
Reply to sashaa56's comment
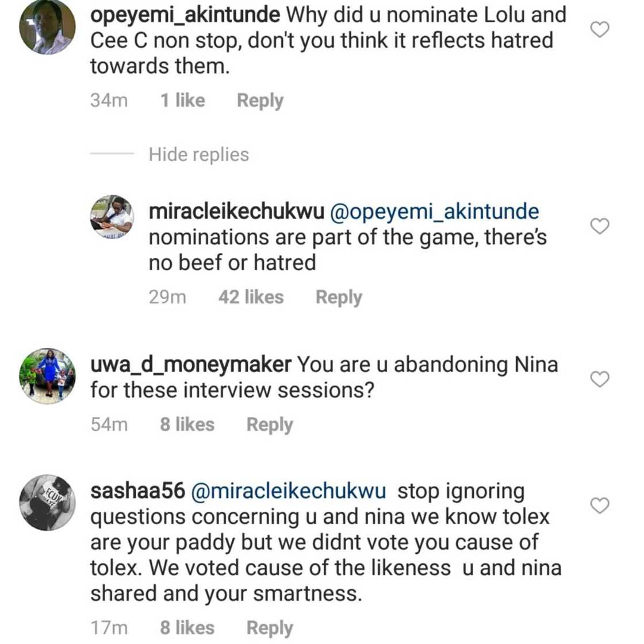coord(269,627)
